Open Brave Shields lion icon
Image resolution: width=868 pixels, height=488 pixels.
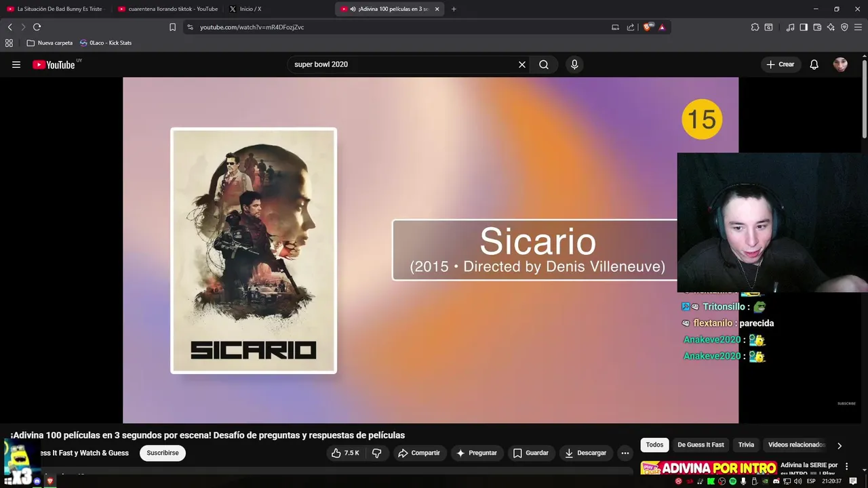[648, 27]
